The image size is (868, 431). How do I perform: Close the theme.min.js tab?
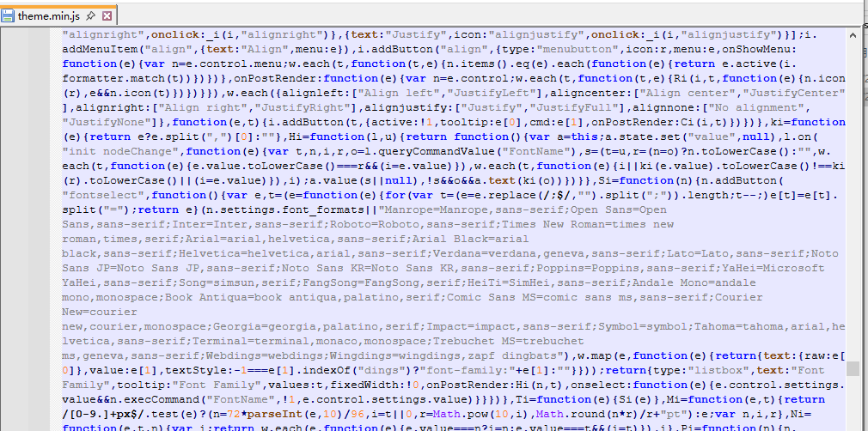coord(106,15)
